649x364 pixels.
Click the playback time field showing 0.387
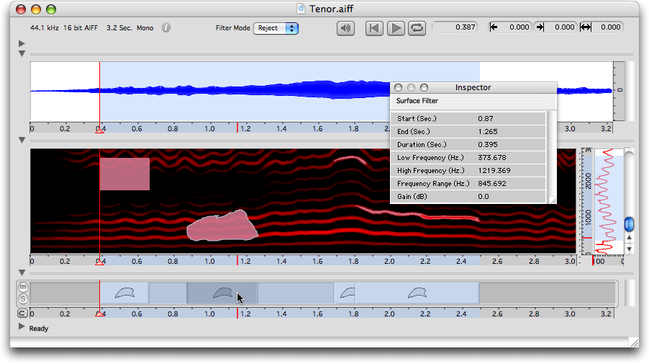tap(454, 27)
